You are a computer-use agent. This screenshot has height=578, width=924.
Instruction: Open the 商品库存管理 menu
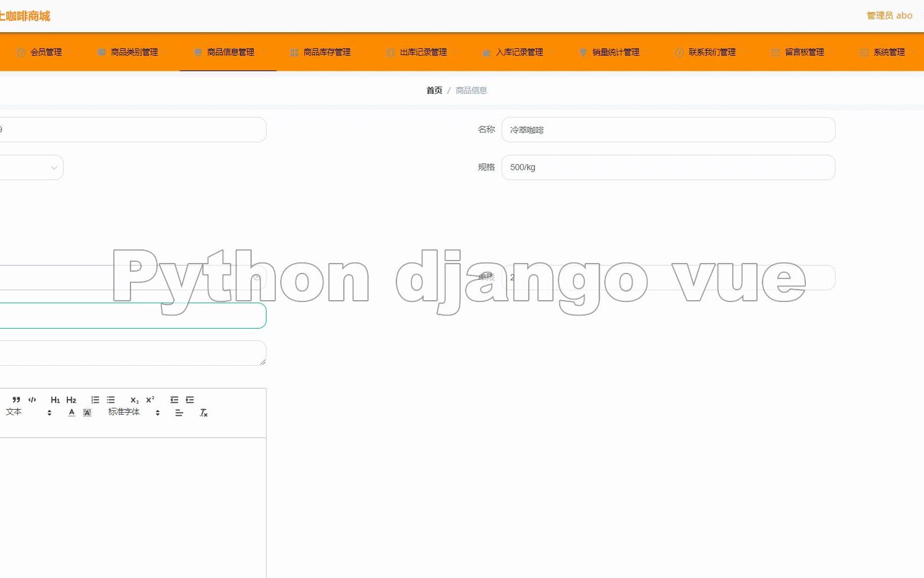[x=325, y=52]
